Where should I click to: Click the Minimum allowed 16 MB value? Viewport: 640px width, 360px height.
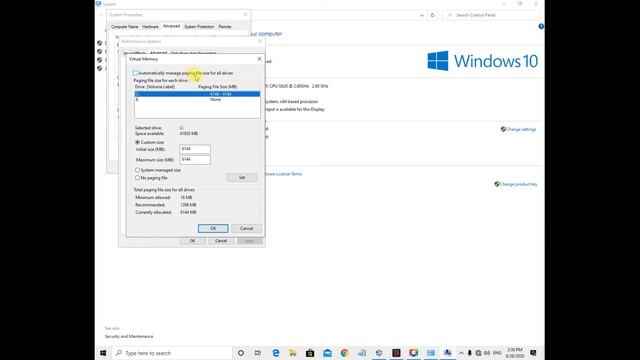pos(186,198)
